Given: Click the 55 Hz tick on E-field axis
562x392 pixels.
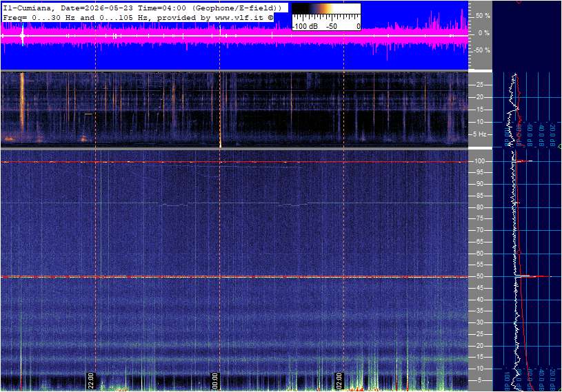Looking at the screenshot, I should (479, 265).
